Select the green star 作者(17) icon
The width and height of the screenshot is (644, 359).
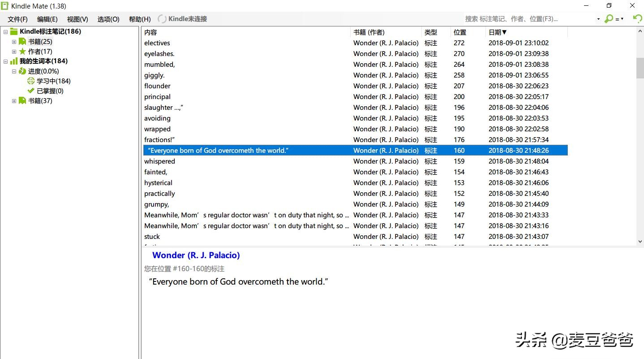pyautogui.click(x=22, y=52)
